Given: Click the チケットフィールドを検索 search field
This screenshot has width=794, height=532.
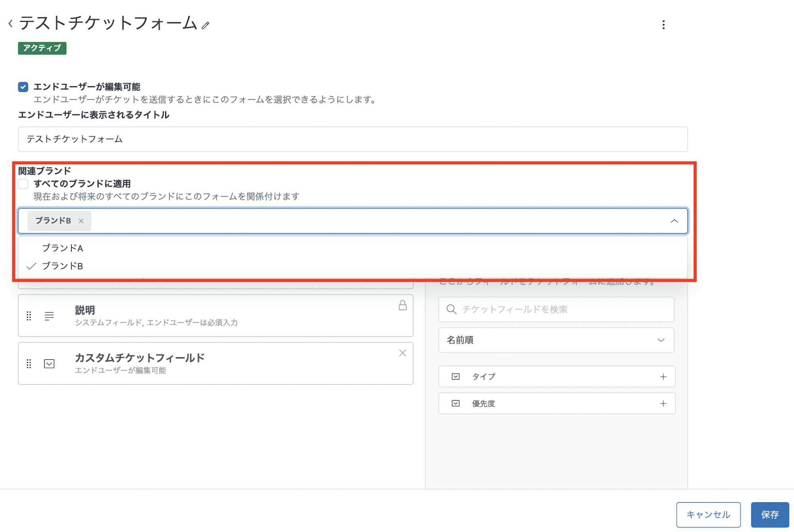Looking at the screenshot, I should pos(556,309).
